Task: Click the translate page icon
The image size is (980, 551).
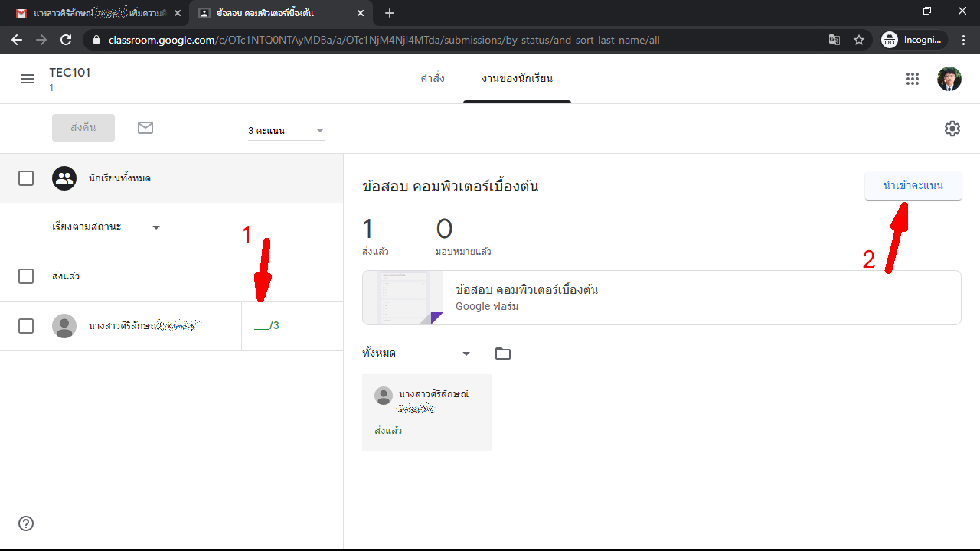Action: point(835,40)
